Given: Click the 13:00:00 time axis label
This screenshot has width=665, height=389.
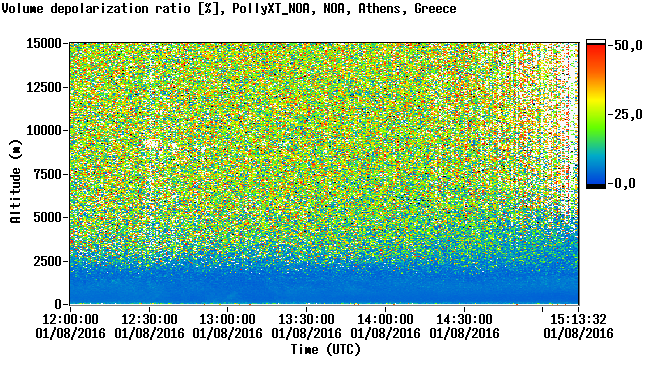Looking at the screenshot, I should [x=228, y=319].
